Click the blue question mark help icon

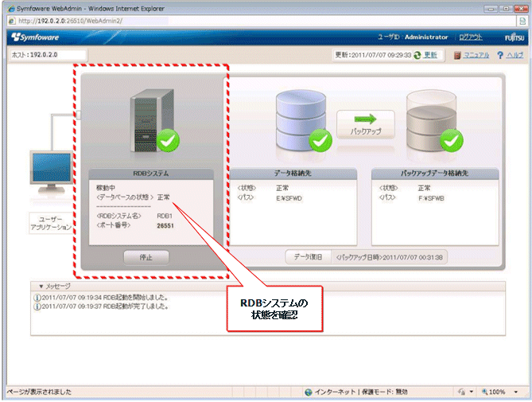499,55
